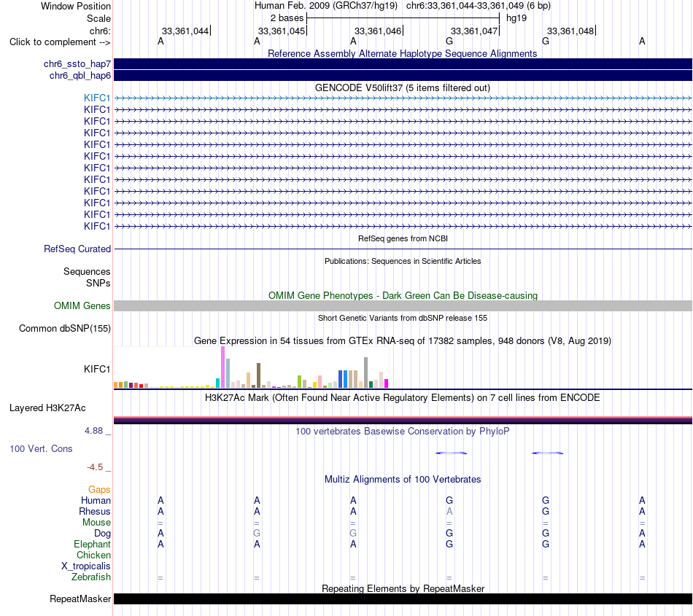Click 'Human Feb. 2009 (GRCh37/hg19)' assembly text
This screenshot has height=616, width=693.
pyautogui.click(x=326, y=6)
